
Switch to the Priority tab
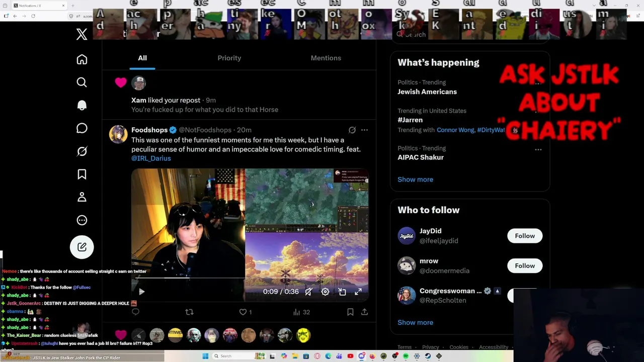tap(229, 58)
